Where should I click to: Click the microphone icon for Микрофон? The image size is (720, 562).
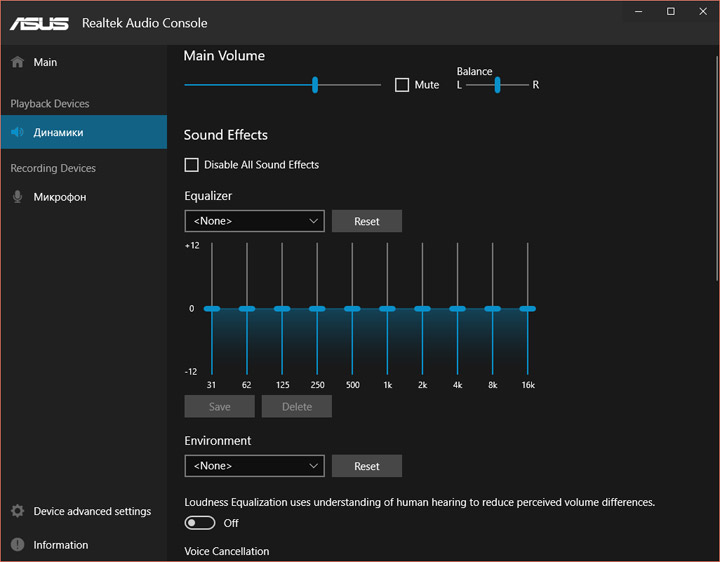pos(17,197)
